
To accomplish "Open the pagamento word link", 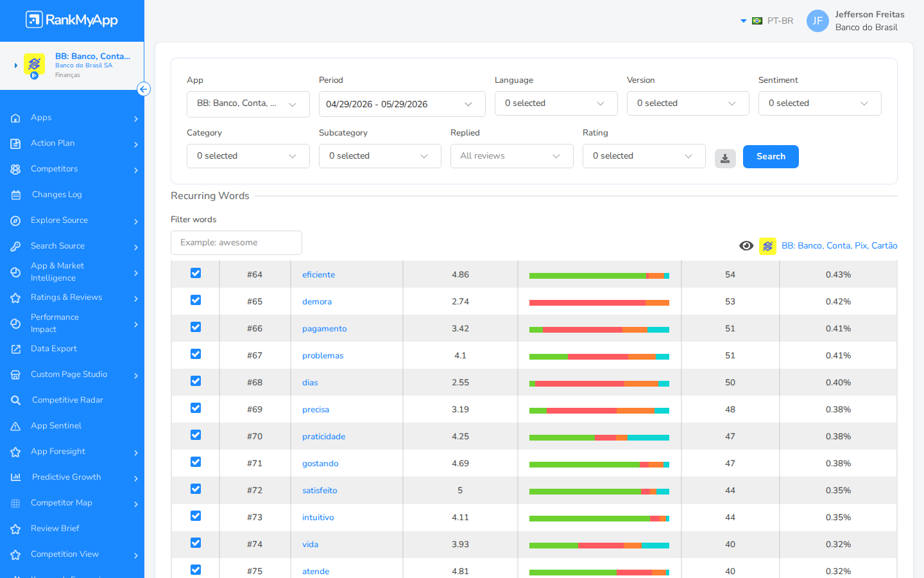I will click(x=324, y=328).
